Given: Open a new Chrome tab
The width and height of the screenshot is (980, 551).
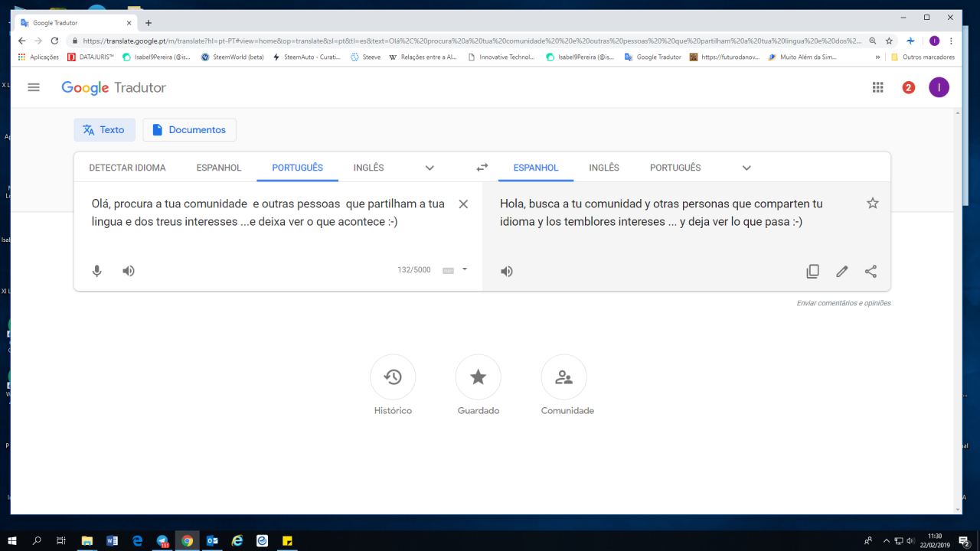Looking at the screenshot, I should 149,23.
